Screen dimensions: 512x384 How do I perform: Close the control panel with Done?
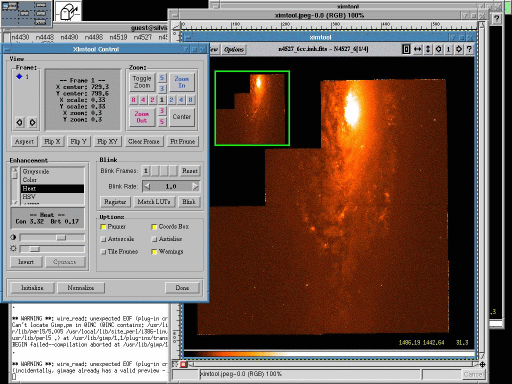182,288
